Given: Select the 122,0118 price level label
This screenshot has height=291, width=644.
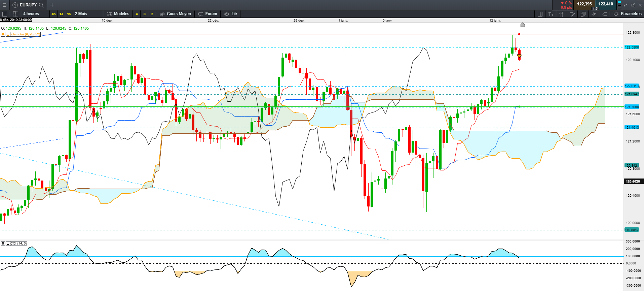Looking at the screenshot, I should tap(632, 86).
